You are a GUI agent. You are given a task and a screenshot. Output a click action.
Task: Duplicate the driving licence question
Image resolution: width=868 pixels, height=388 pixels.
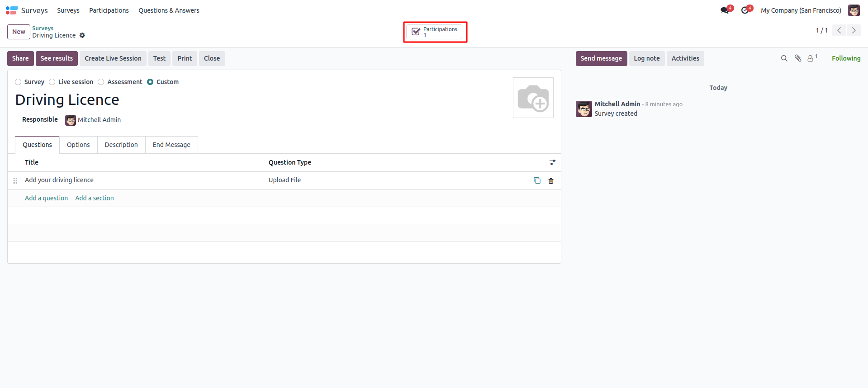tap(537, 180)
